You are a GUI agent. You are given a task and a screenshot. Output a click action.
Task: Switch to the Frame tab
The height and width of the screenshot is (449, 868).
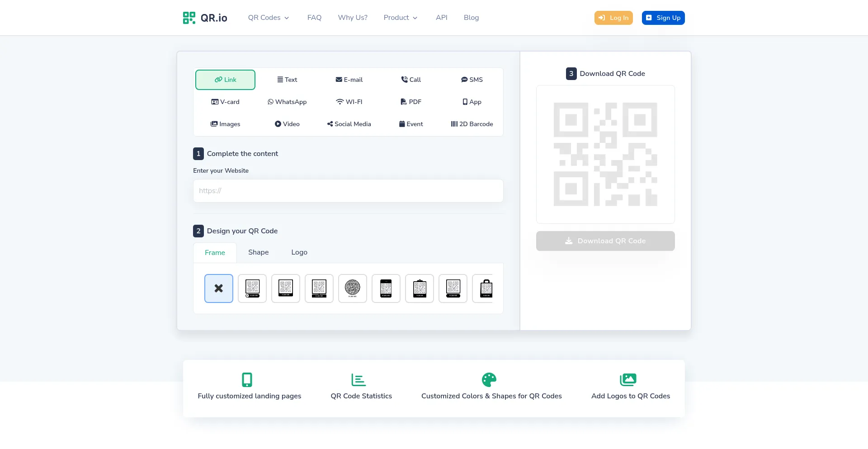[x=215, y=253]
